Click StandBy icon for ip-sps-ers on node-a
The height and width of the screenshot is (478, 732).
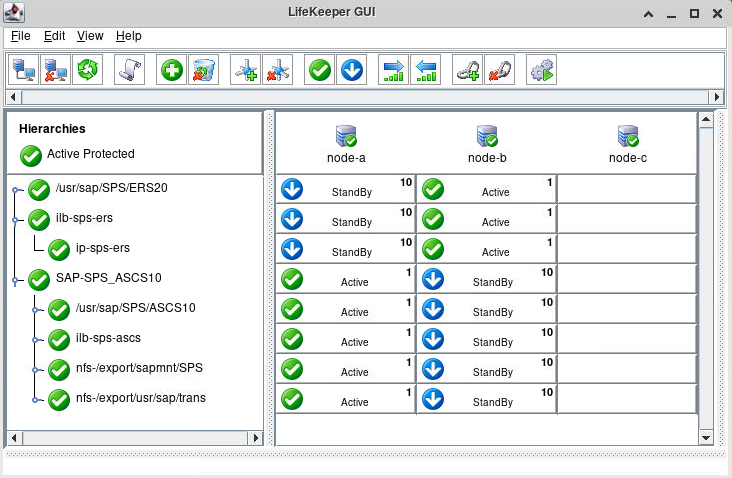292,249
